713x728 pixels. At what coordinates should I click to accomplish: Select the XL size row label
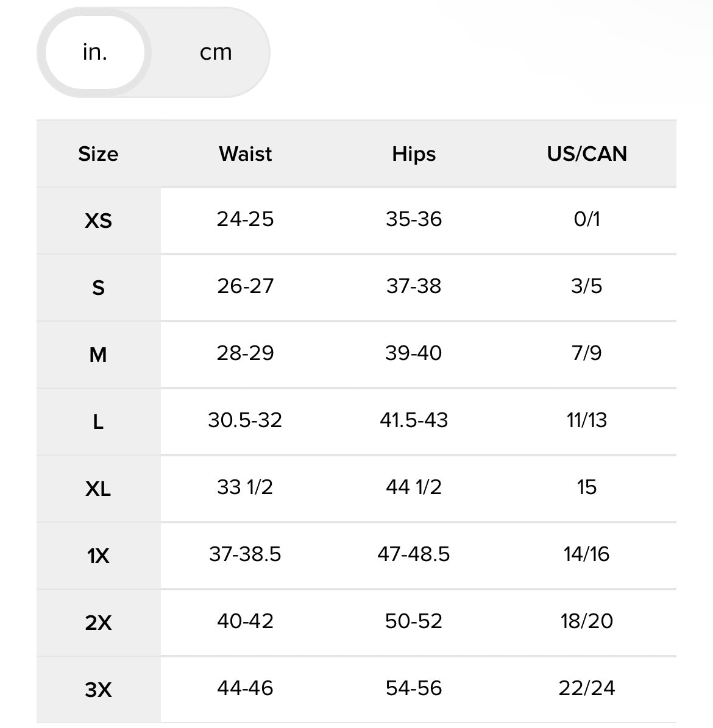coord(98,488)
